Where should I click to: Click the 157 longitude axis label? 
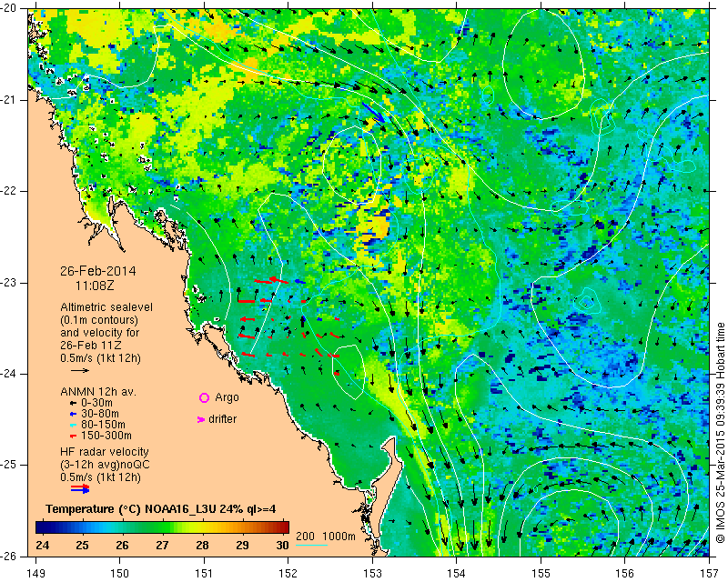(710, 574)
